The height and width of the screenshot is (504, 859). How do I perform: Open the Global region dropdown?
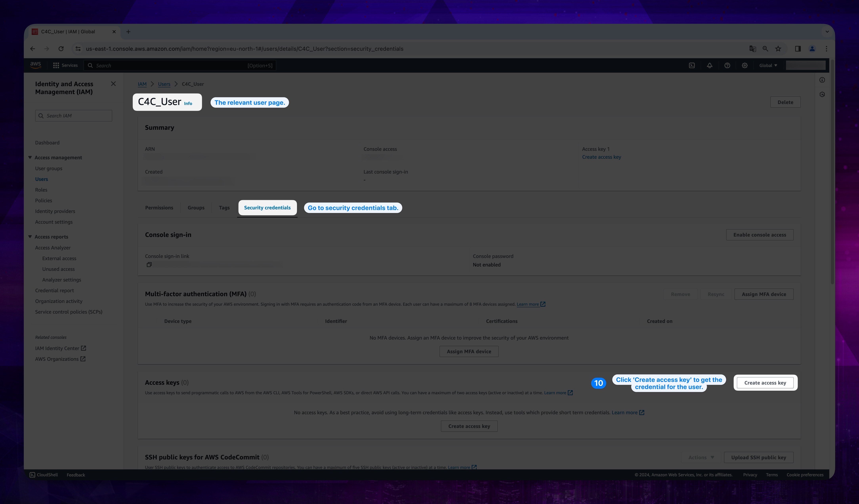point(768,65)
